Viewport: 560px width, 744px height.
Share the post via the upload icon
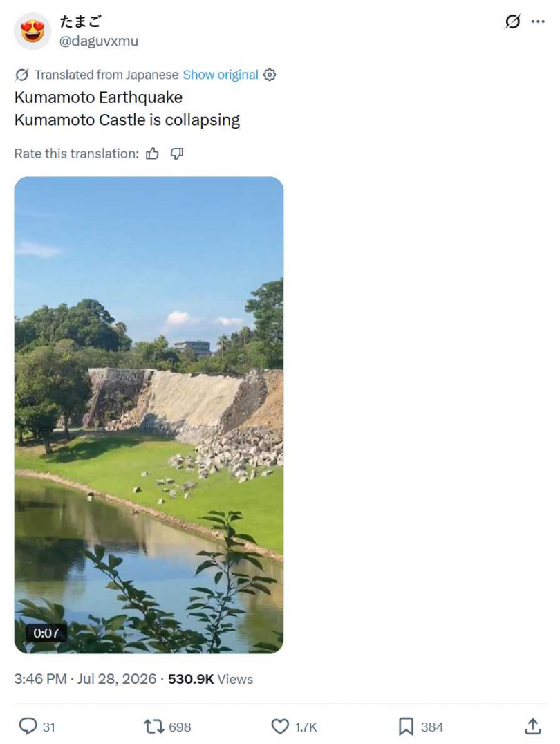(533, 726)
